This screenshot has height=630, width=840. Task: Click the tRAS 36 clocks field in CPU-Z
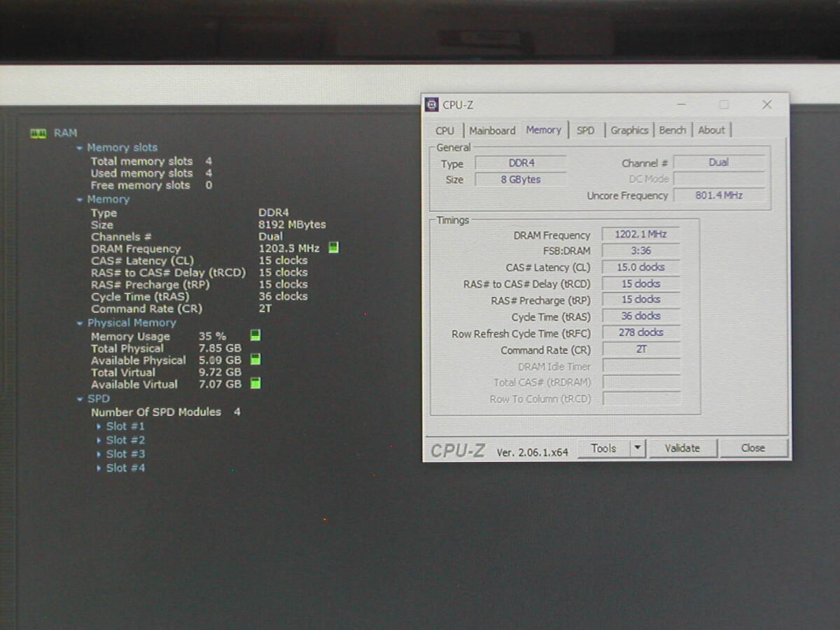click(641, 316)
